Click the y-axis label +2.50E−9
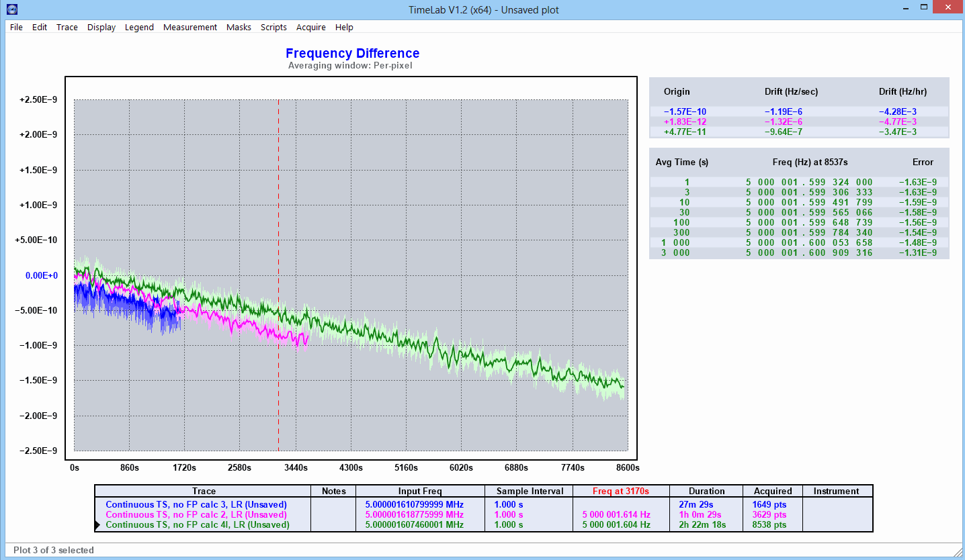This screenshot has width=965, height=560. (x=38, y=100)
